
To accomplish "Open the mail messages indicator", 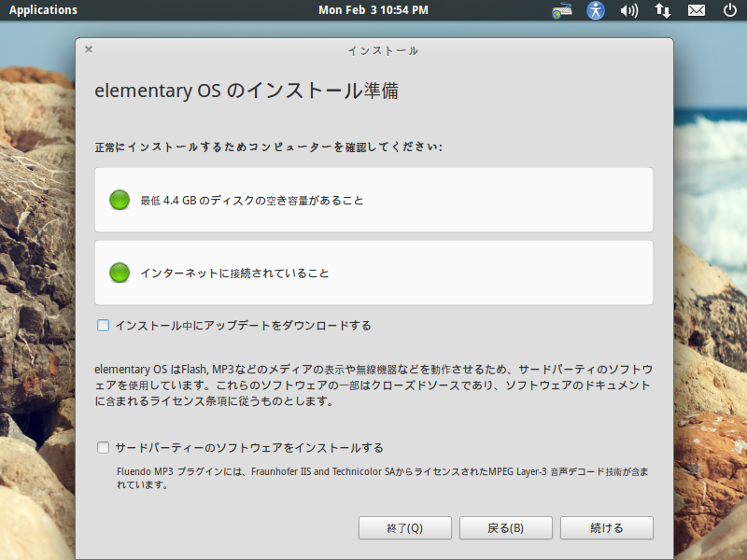I will pos(697,10).
